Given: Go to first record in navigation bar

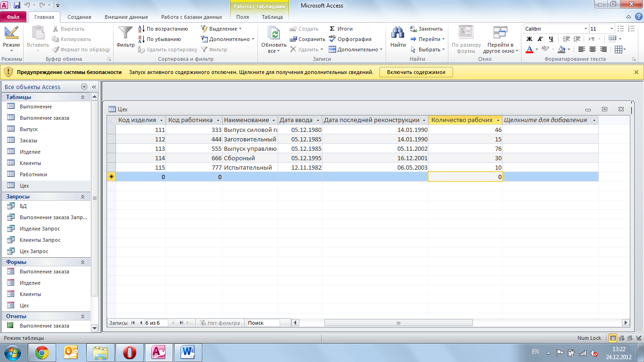Looking at the screenshot, I should pos(133,323).
